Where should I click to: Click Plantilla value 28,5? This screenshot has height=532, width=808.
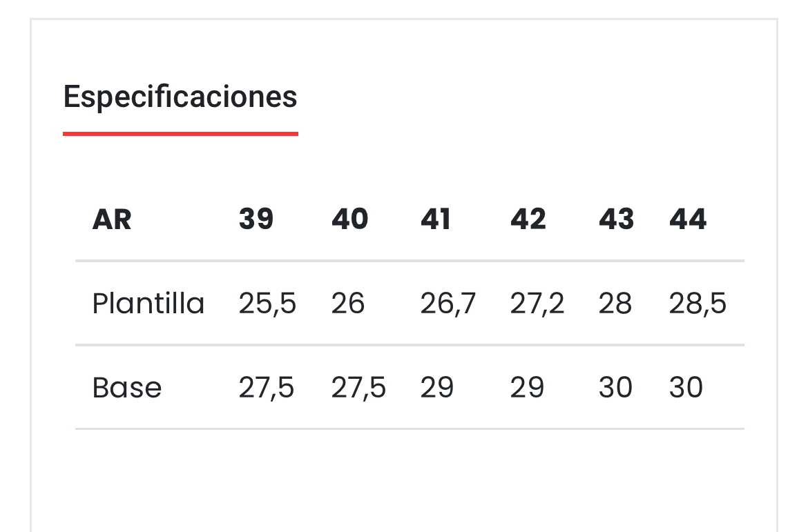698,304
